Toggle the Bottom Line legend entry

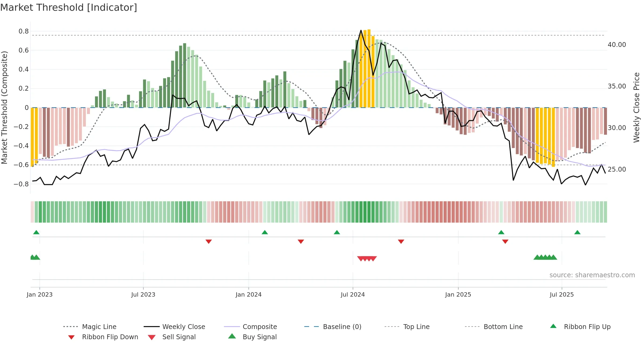[494, 327]
